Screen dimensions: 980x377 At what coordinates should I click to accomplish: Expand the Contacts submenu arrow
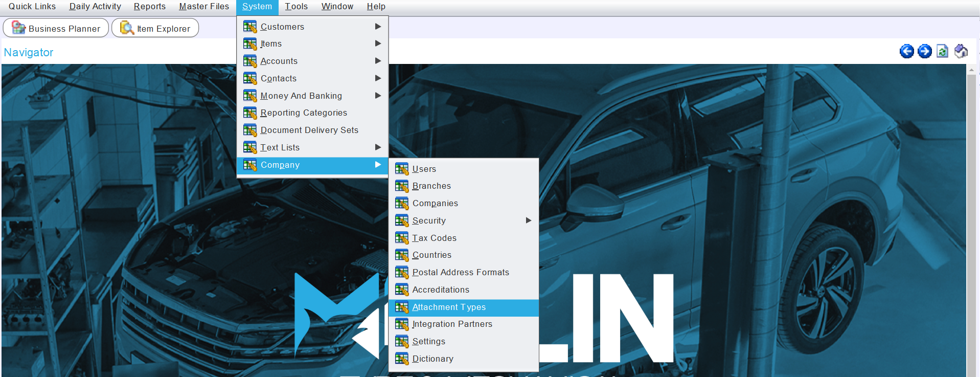[378, 78]
